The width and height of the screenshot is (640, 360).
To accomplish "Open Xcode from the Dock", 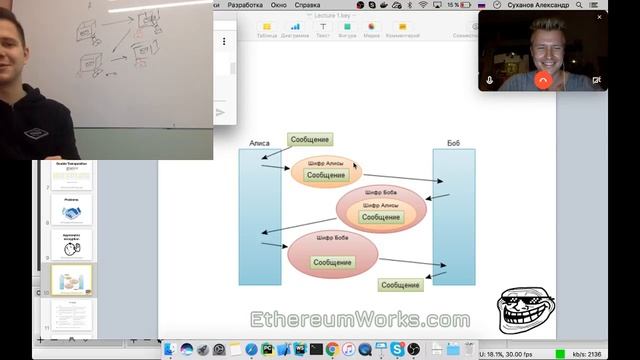I will [x=284, y=349].
